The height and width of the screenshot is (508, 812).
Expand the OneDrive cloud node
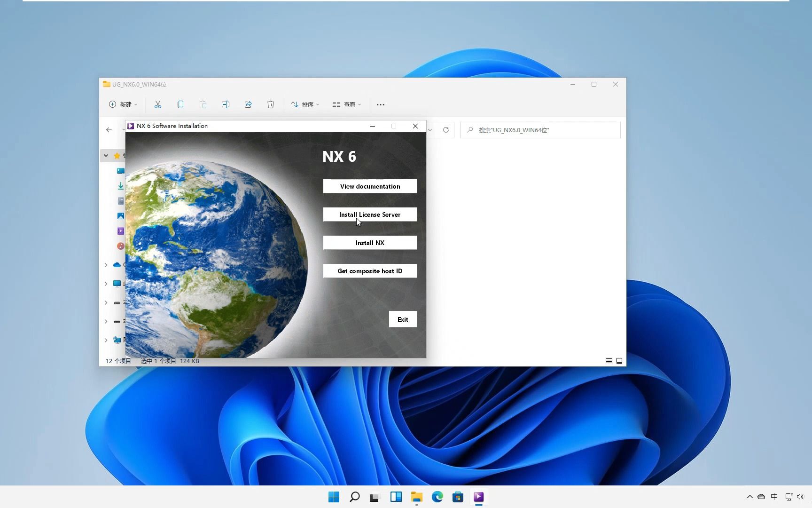[x=106, y=265]
